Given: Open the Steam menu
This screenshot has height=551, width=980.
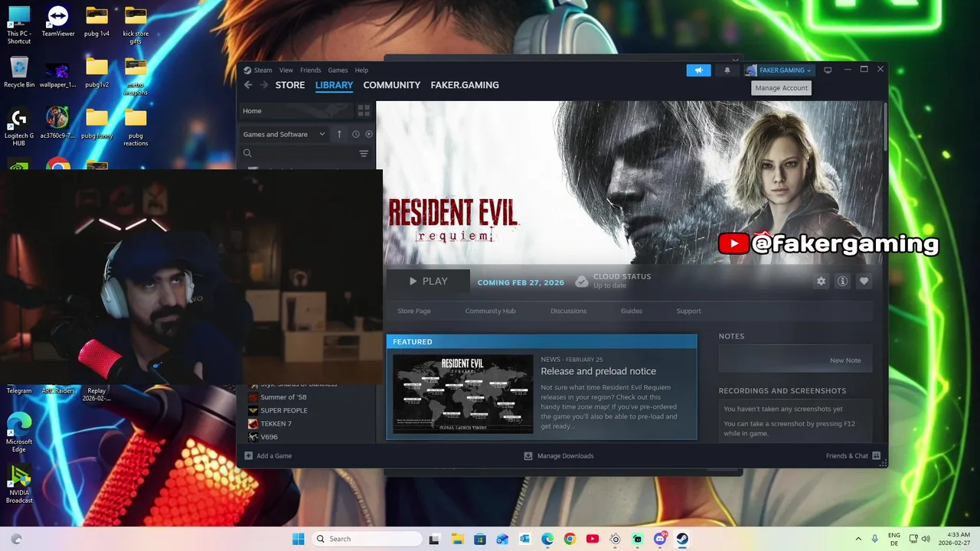Looking at the screenshot, I should click(x=263, y=70).
